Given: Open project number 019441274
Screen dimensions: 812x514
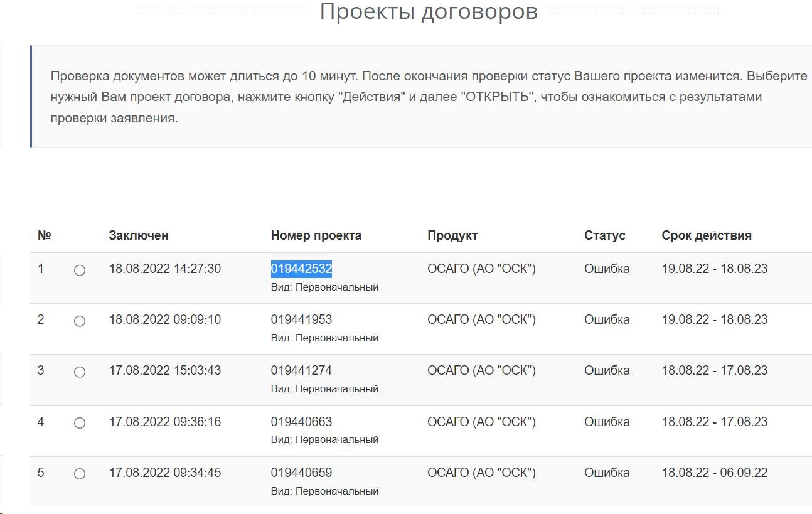Looking at the screenshot, I should coord(301,370).
